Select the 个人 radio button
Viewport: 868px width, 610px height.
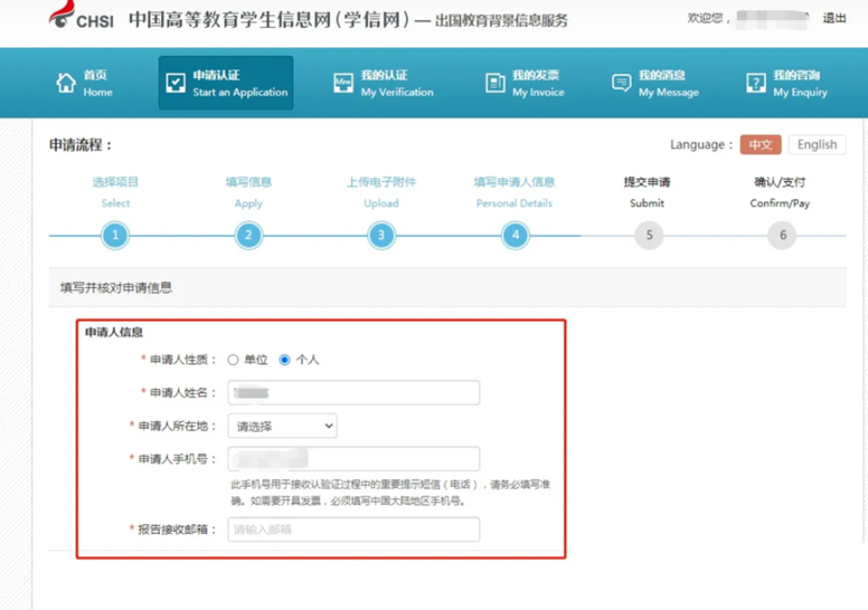[285, 360]
